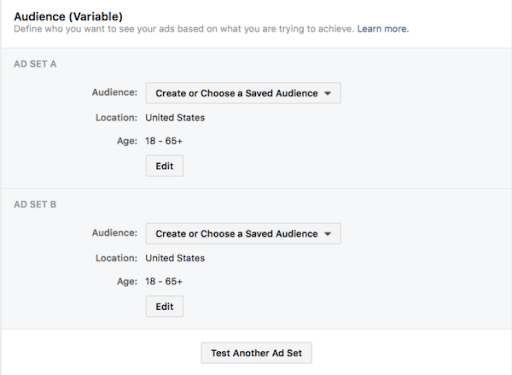Click the caret arrow in Ad Set B dropdown

(x=327, y=234)
